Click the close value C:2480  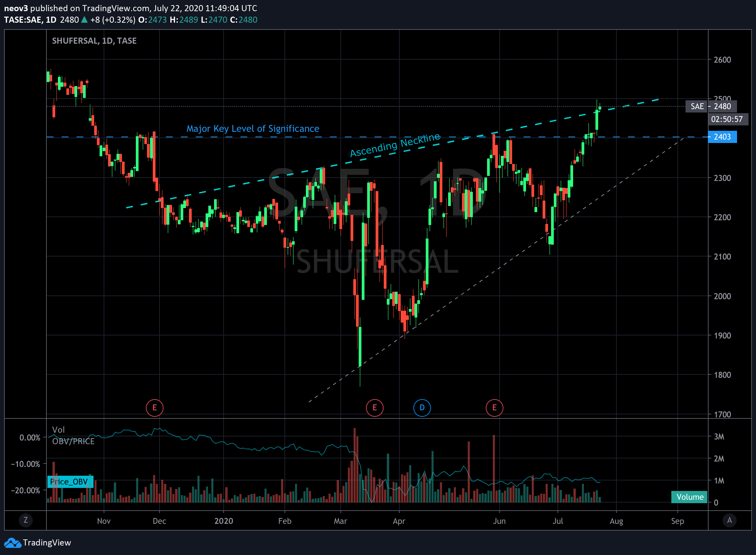[x=244, y=20]
